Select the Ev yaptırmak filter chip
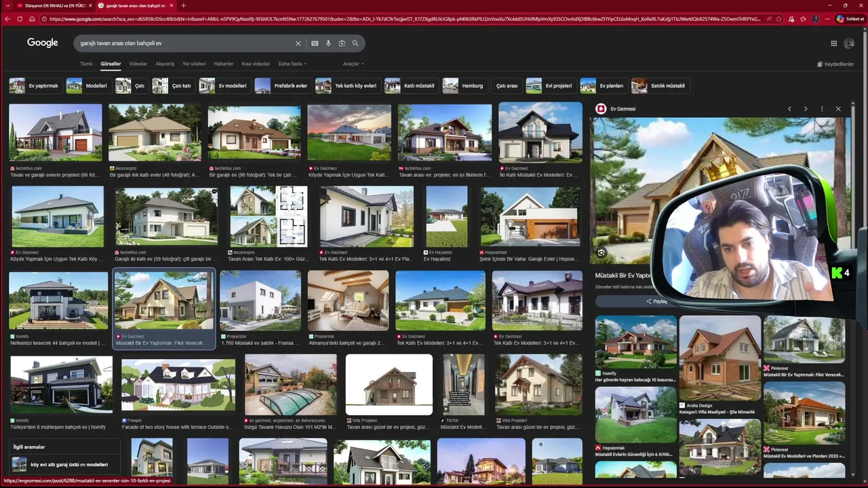Viewport: 868px width, 488px height. tap(35, 86)
